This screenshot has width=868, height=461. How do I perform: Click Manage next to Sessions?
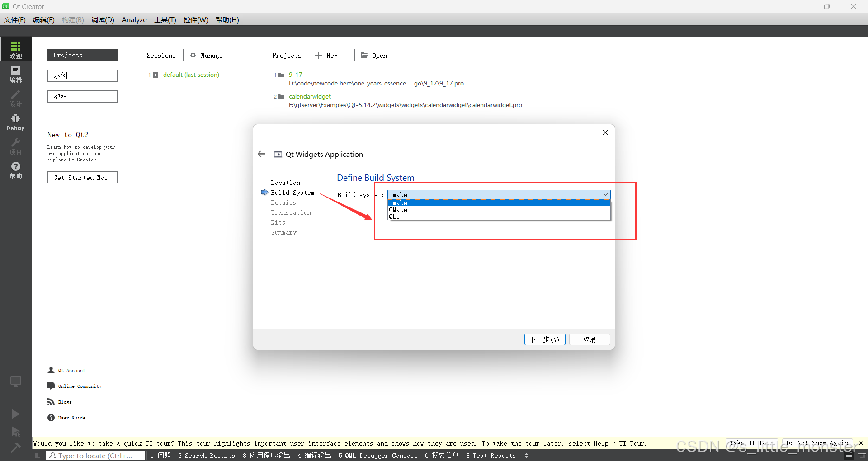click(x=208, y=55)
